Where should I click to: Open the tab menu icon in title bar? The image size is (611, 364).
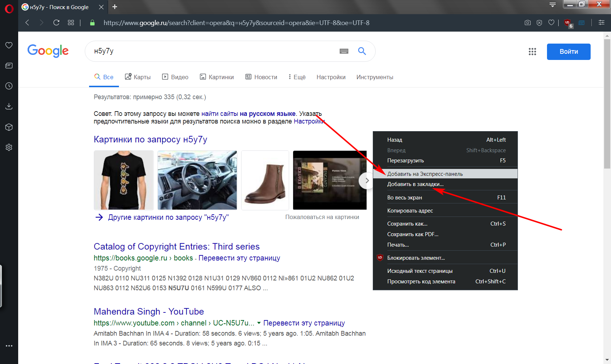point(552,5)
